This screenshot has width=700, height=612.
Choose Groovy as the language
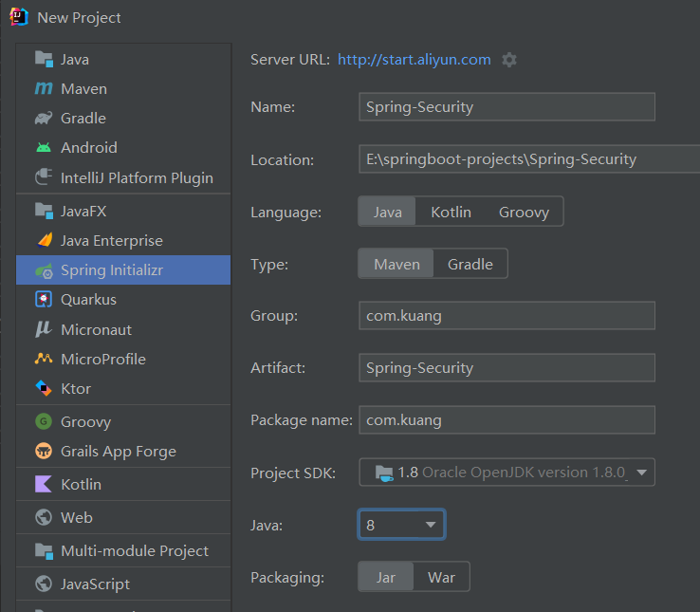pos(525,212)
